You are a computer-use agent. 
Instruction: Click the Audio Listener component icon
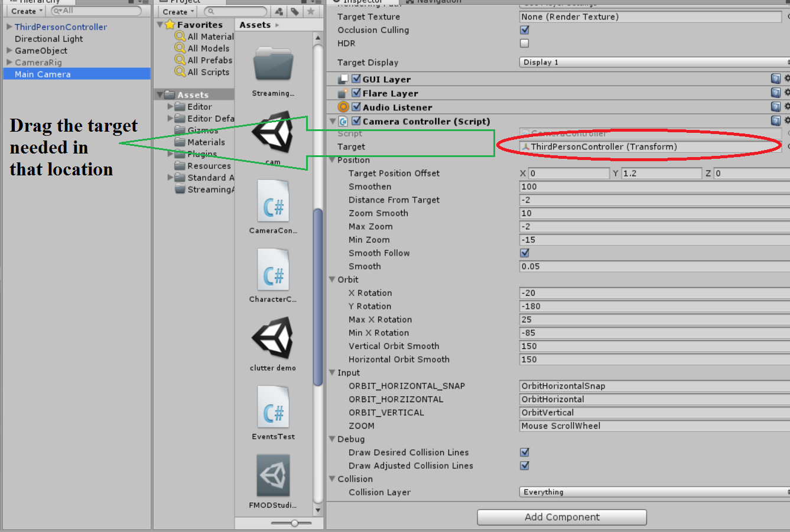pos(343,107)
